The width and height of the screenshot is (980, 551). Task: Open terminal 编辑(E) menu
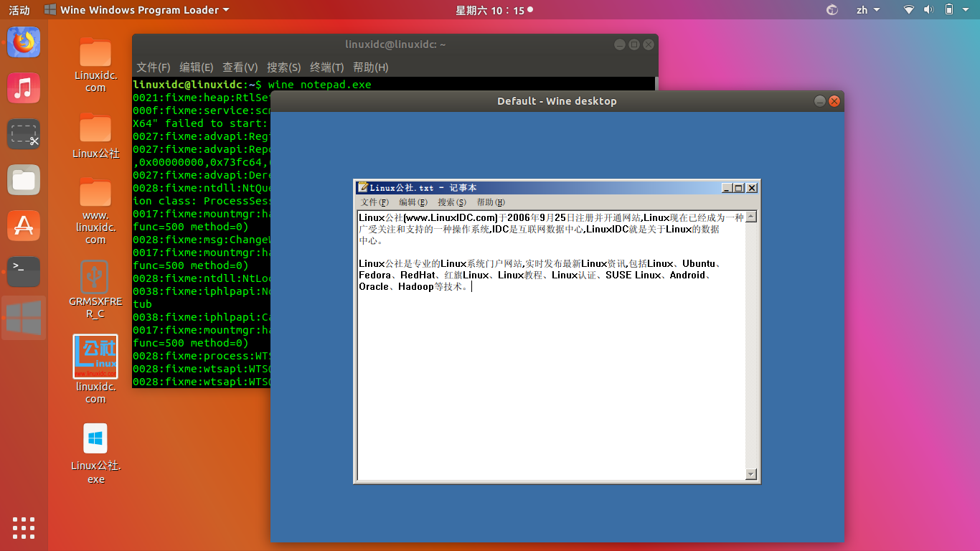point(197,67)
